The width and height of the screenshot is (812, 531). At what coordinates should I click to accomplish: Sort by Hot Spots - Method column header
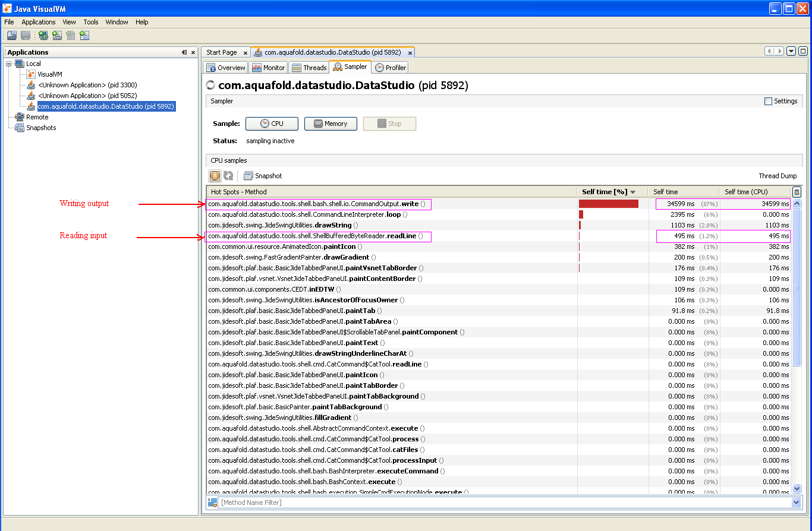click(392, 192)
